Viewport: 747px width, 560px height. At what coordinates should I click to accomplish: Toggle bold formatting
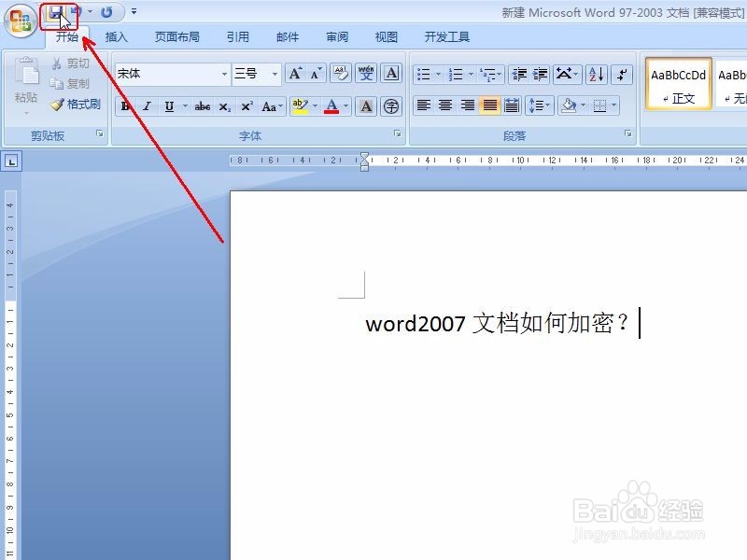125,106
